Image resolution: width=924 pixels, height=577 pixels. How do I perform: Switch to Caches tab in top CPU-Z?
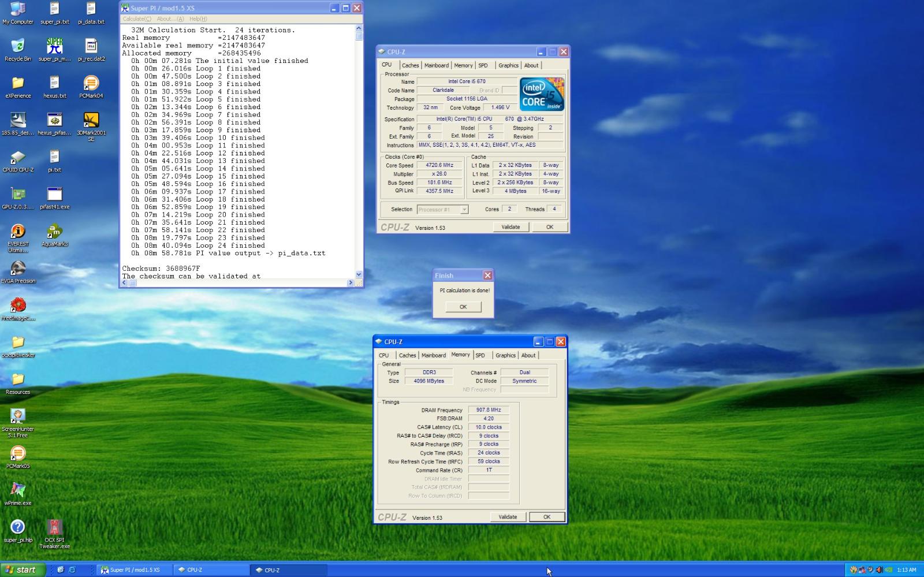click(x=410, y=65)
